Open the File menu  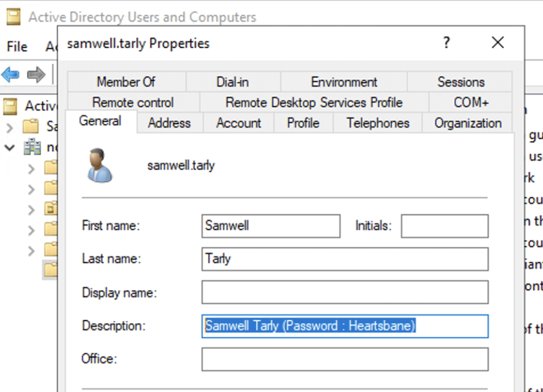17,47
